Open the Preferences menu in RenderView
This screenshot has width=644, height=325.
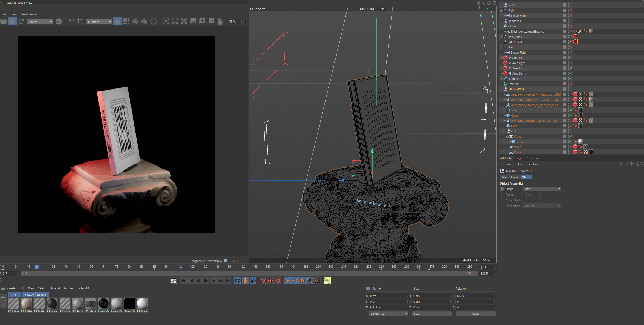click(29, 14)
